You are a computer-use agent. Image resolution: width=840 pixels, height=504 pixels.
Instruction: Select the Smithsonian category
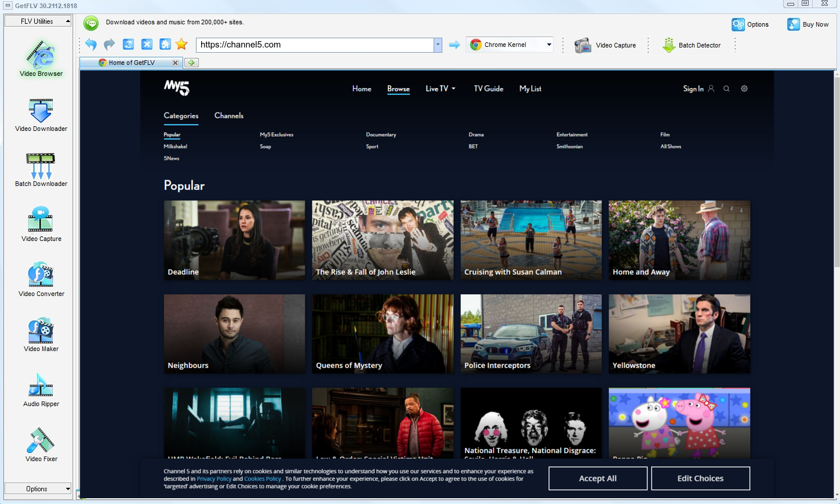click(570, 147)
